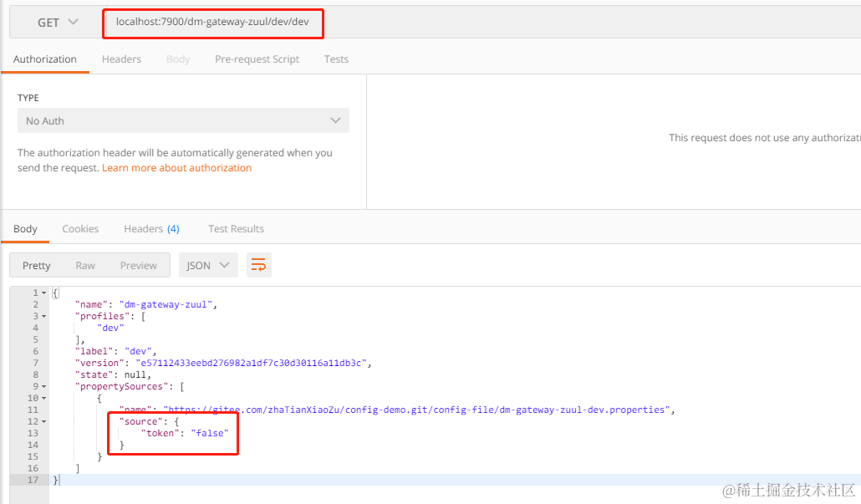Switch to the Tests tab
Image resolution: width=861 pixels, height=504 pixels.
click(x=336, y=59)
